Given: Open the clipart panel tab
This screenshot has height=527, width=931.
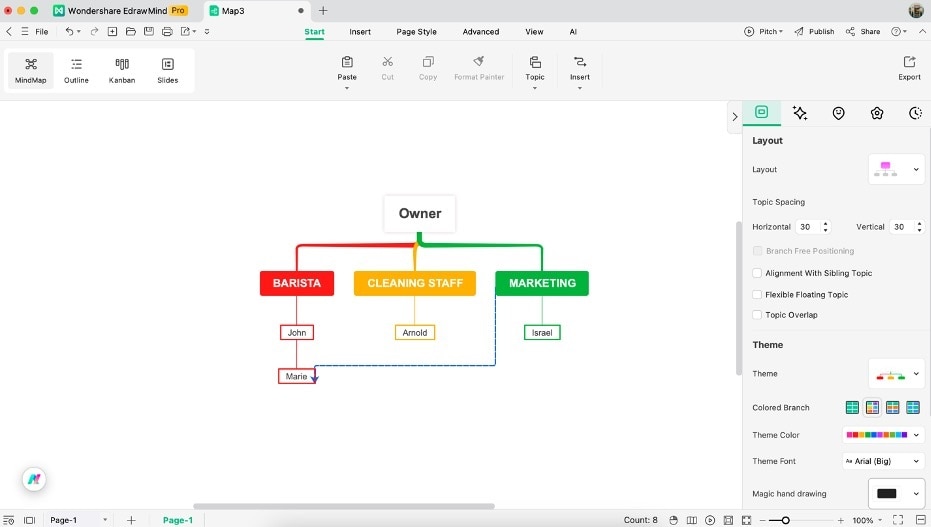Looking at the screenshot, I should pos(877,113).
